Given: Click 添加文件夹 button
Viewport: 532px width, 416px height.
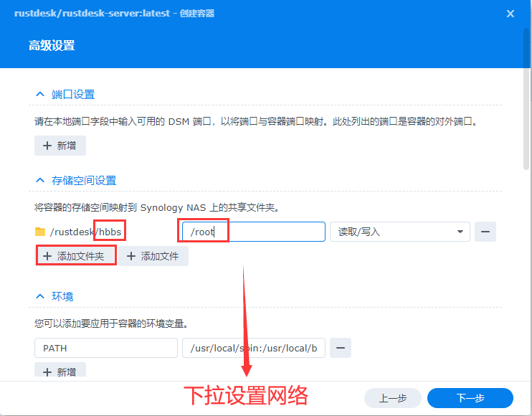Looking at the screenshot, I should 76,256.
